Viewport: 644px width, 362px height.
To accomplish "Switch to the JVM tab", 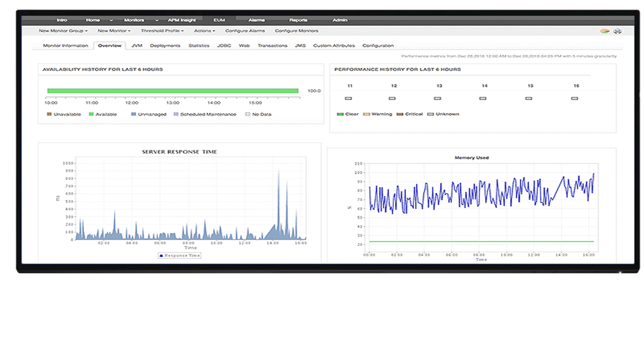I will coord(136,46).
